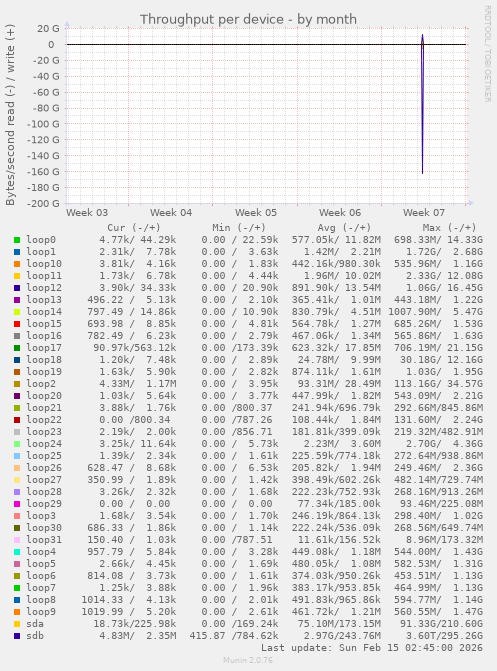Image resolution: width=497 pixels, height=671 pixels.
Task: Click the 'loop6' legend label
Action: tap(41, 576)
